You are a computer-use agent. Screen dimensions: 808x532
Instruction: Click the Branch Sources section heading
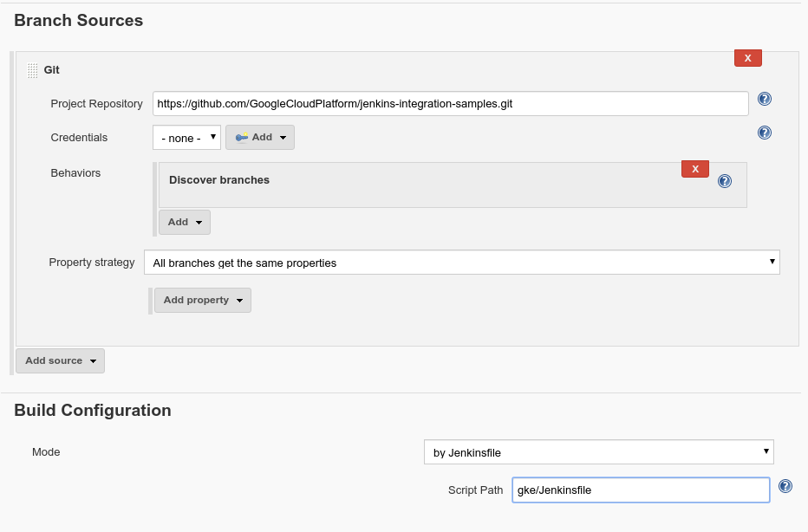79,20
